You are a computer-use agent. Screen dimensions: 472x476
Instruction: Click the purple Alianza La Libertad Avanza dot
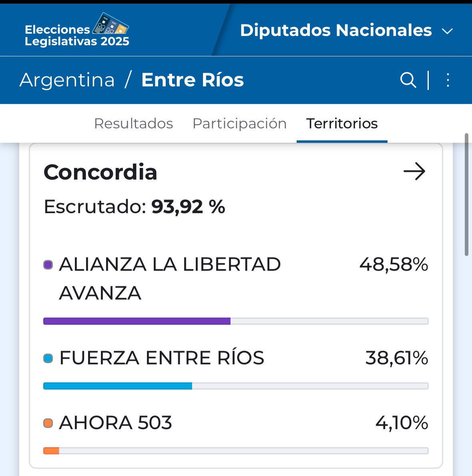pyautogui.click(x=48, y=265)
